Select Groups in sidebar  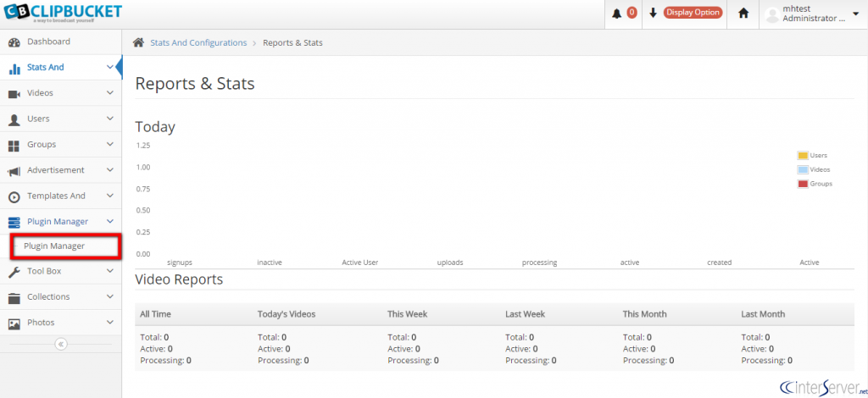tap(61, 144)
